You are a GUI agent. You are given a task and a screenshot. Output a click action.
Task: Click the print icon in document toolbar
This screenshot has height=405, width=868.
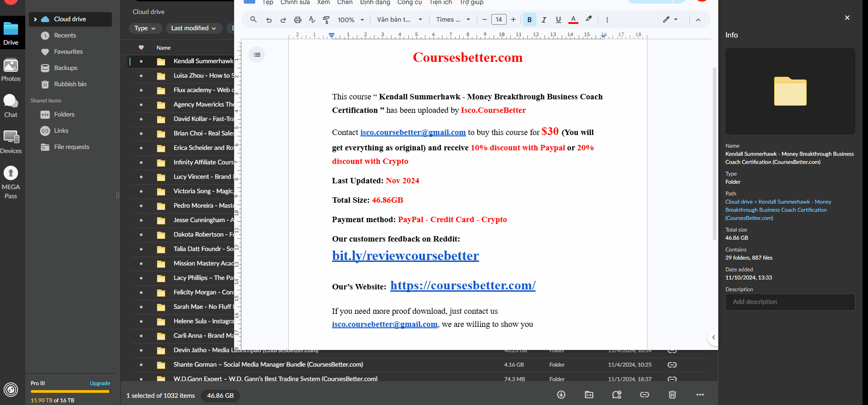point(297,20)
